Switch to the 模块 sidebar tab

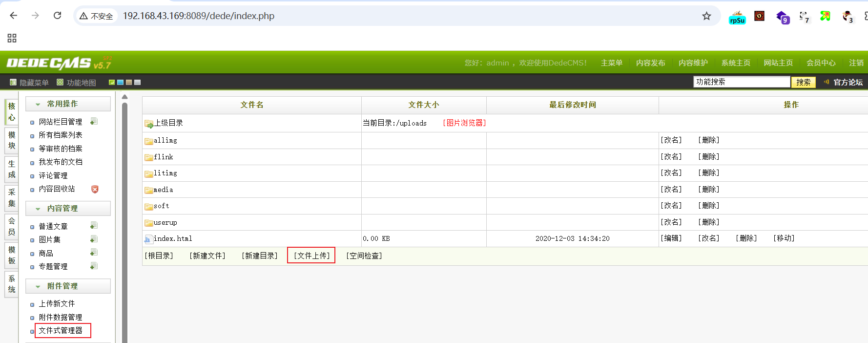[x=12, y=140]
